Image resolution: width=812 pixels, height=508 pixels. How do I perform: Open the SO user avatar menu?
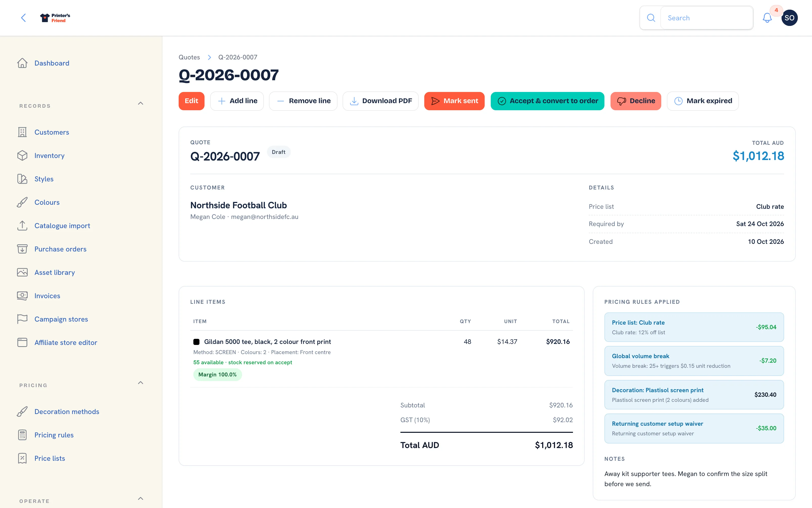pyautogui.click(x=789, y=18)
